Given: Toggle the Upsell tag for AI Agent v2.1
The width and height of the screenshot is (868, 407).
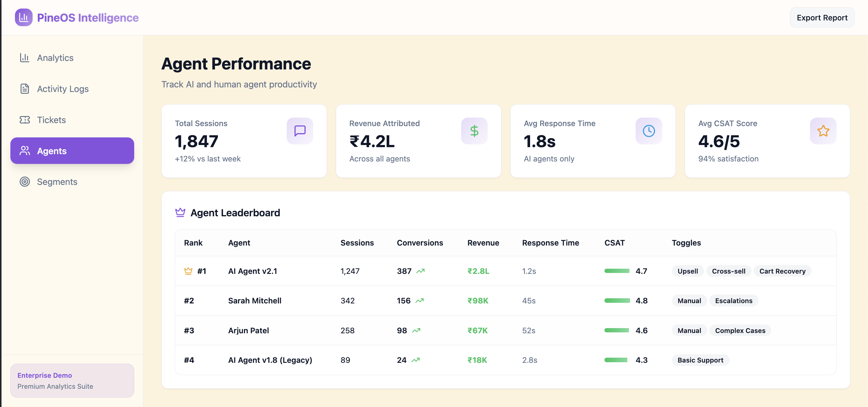Looking at the screenshot, I should click(687, 271).
